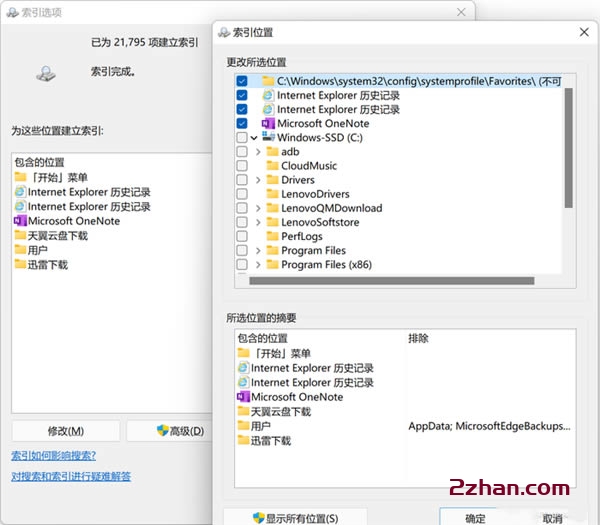Click the vertical scrollbar of the location tree
This screenshot has height=525, width=600.
coord(569,148)
